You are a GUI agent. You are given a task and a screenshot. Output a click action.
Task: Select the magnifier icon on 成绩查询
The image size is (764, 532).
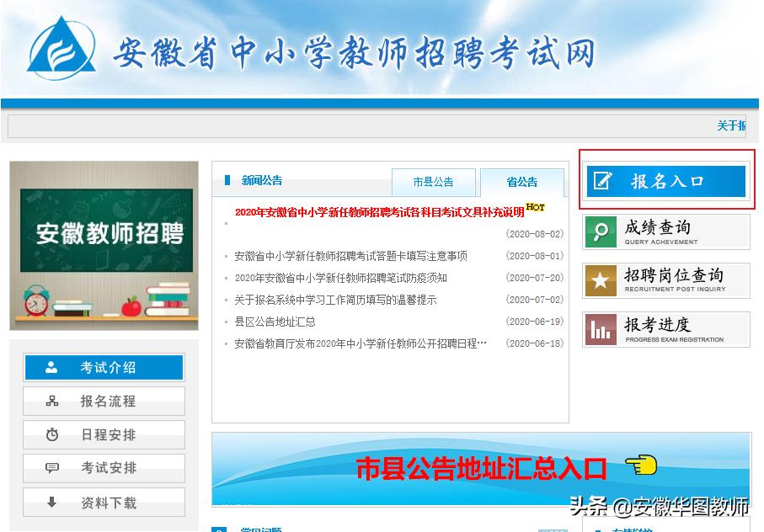pos(600,231)
